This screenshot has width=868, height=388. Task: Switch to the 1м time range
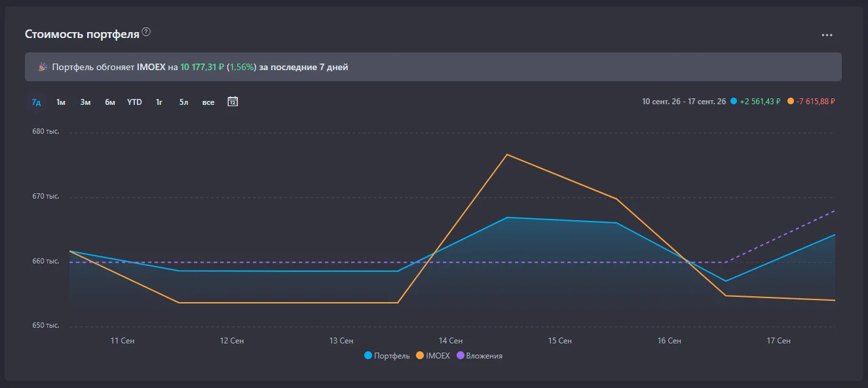click(x=61, y=102)
